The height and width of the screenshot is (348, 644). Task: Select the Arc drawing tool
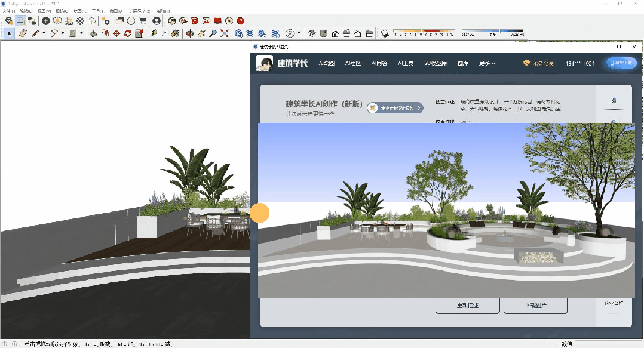(x=54, y=33)
